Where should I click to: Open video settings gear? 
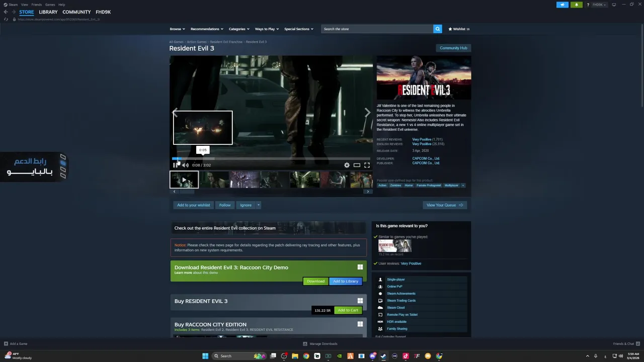347,165
